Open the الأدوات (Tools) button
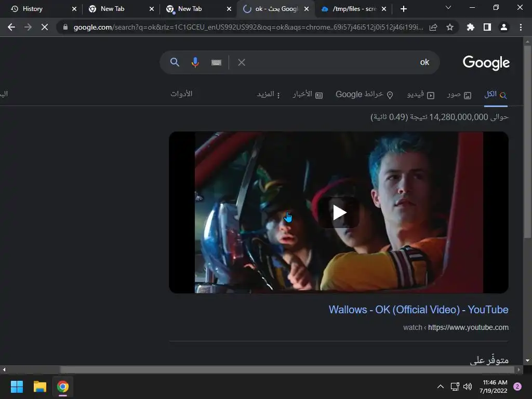Screen dimensions: 532x399 tap(181, 94)
